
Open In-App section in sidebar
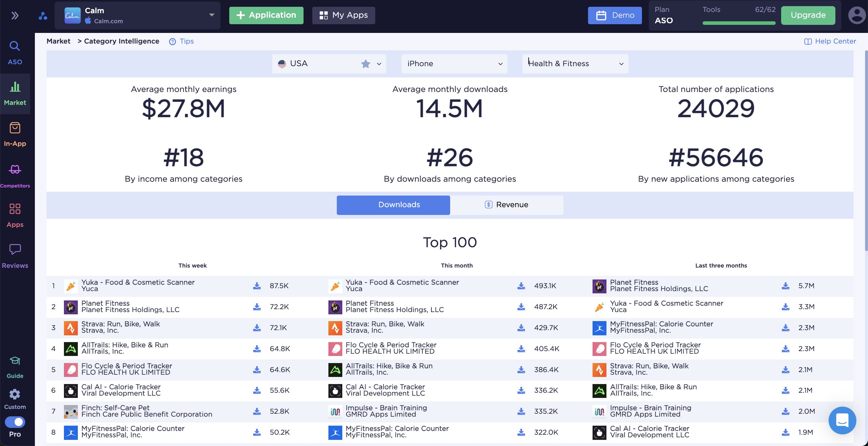tap(15, 135)
